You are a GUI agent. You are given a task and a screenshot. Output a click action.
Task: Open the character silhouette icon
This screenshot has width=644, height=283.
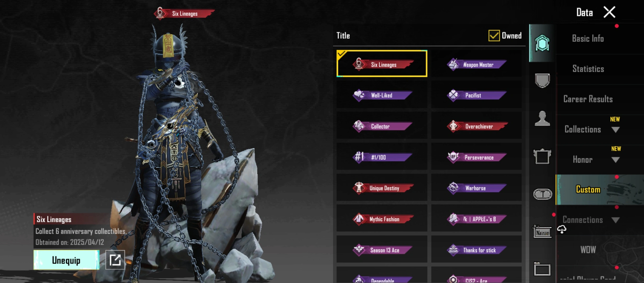click(542, 118)
